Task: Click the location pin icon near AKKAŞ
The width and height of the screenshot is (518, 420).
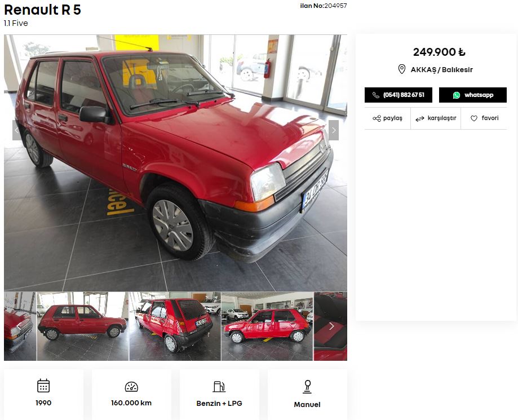Action: pyautogui.click(x=402, y=69)
